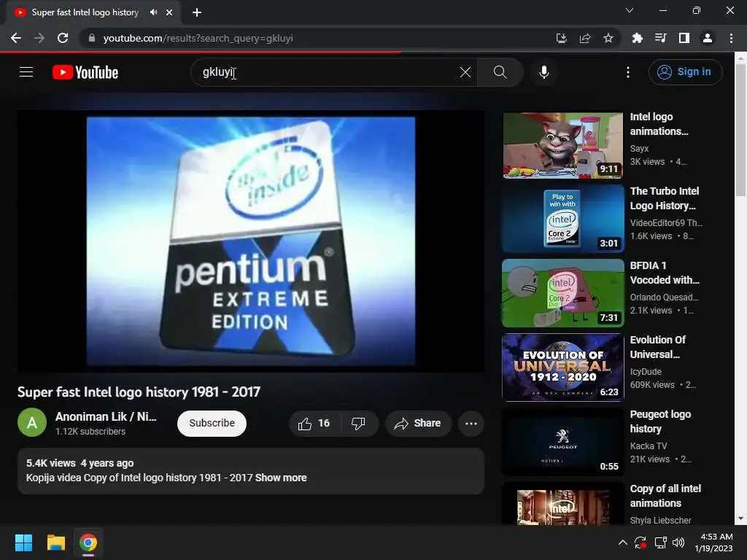Click the Sign in button
This screenshot has height=560, width=747.
685,72
